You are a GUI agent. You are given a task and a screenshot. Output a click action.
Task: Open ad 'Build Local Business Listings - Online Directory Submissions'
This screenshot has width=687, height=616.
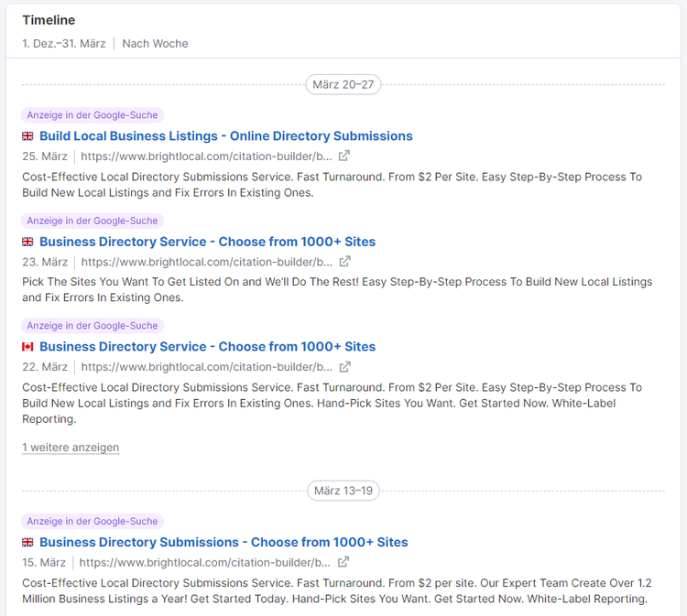point(226,136)
